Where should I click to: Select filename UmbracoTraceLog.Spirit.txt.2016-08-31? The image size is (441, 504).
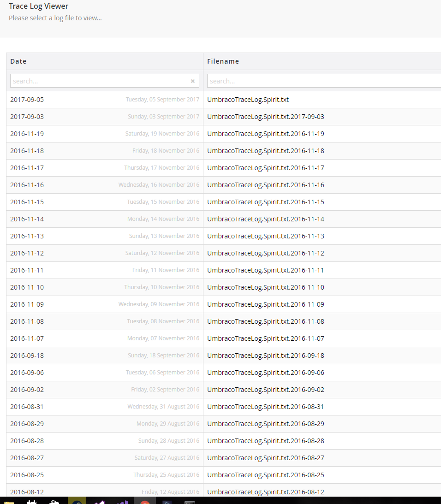coord(266,406)
